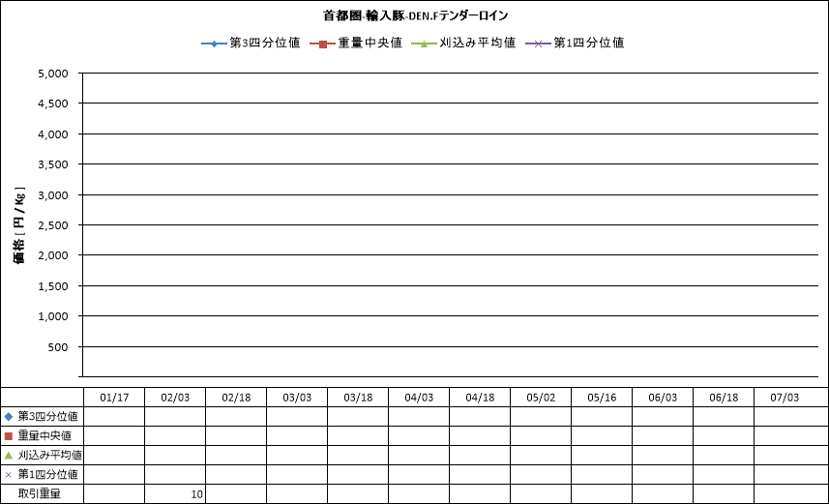
Task: Click the 取引重量 row label in table
Action: point(40,494)
